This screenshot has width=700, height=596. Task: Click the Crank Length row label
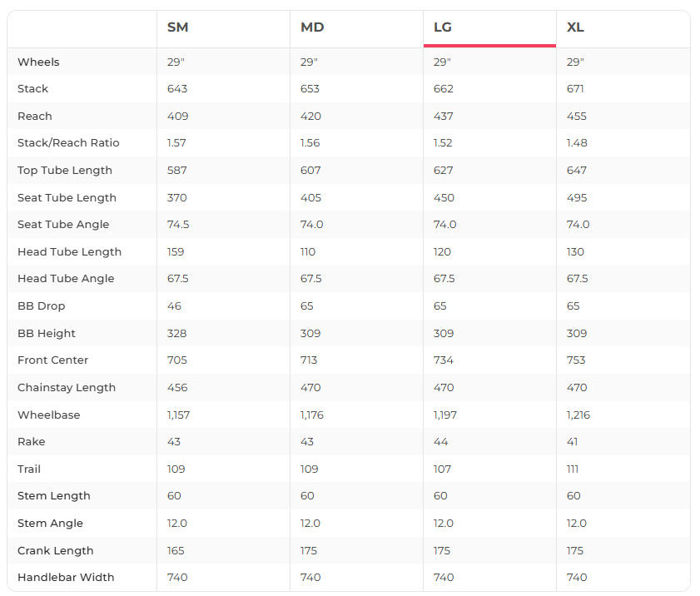[x=56, y=551]
